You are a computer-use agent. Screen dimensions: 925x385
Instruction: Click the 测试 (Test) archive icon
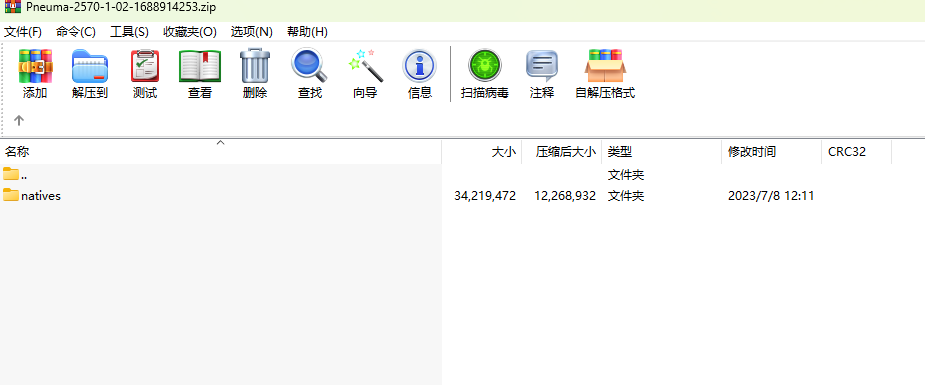(x=145, y=65)
